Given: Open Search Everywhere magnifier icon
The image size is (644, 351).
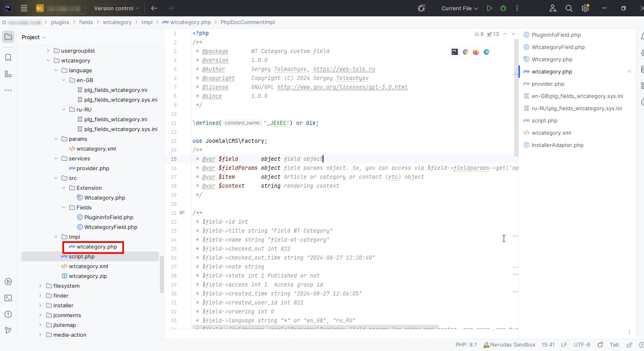Looking at the screenshot, I should pyautogui.click(x=569, y=8).
